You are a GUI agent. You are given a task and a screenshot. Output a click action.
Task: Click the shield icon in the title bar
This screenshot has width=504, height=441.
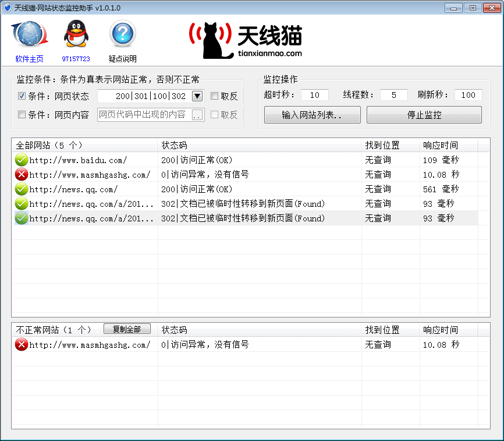pyautogui.click(x=8, y=8)
